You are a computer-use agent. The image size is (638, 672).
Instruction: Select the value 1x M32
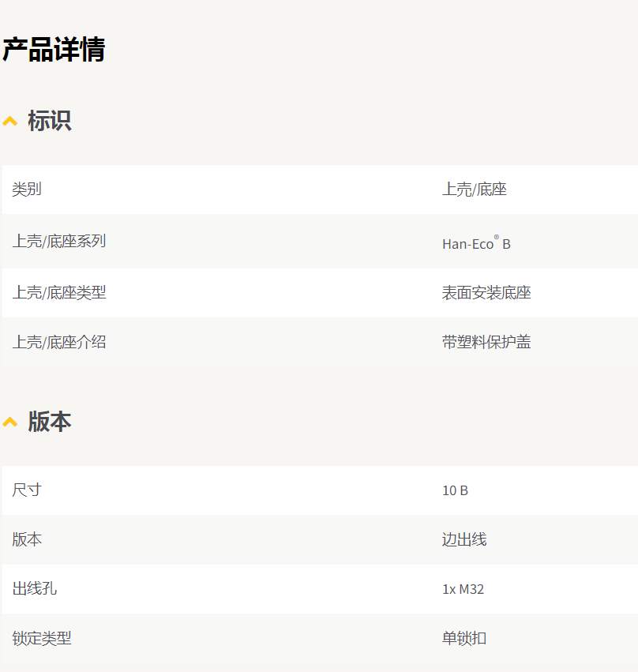463,589
